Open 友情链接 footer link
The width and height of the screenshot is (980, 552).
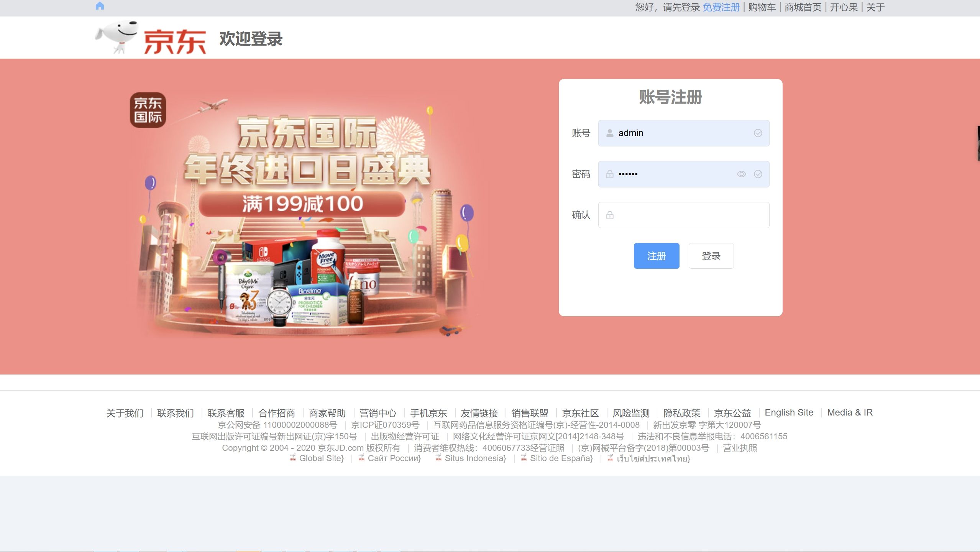click(x=479, y=413)
